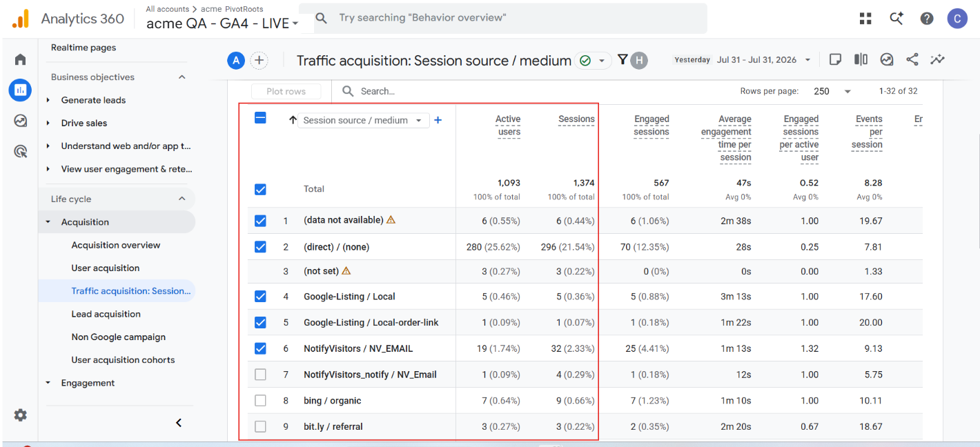Click the Share this report icon
980x447 pixels.
pos(912,60)
